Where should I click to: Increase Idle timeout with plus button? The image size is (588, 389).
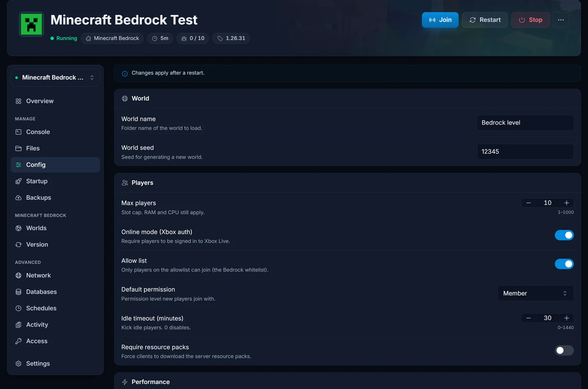[567, 318]
